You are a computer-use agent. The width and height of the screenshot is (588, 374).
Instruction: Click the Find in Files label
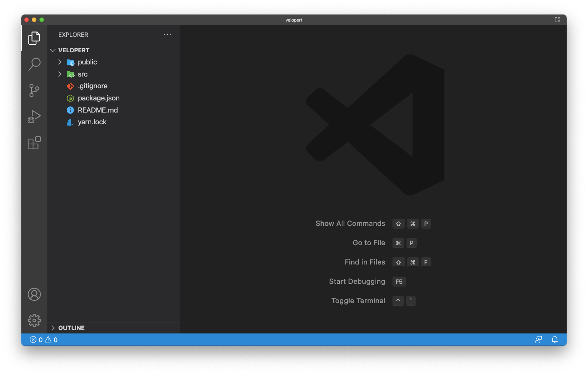pos(365,262)
